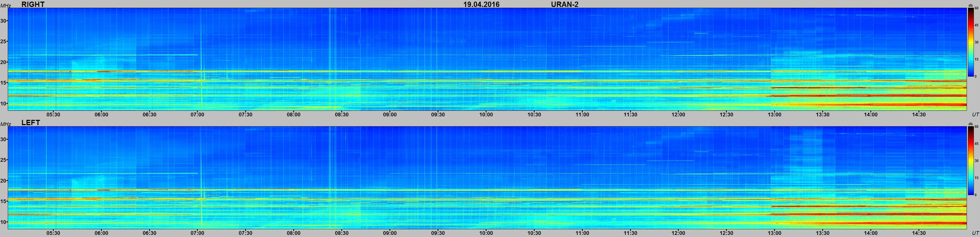The width and height of the screenshot is (980, 237).
Task: Select the 14:30 time marker in LEFT panel
Action: pyautogui.click(x=919, y=233)
